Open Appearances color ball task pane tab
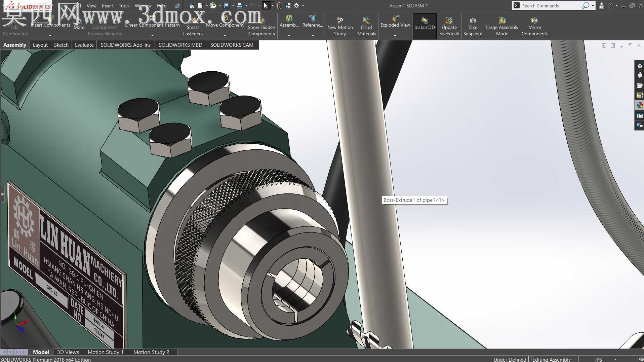 [640, 105]
